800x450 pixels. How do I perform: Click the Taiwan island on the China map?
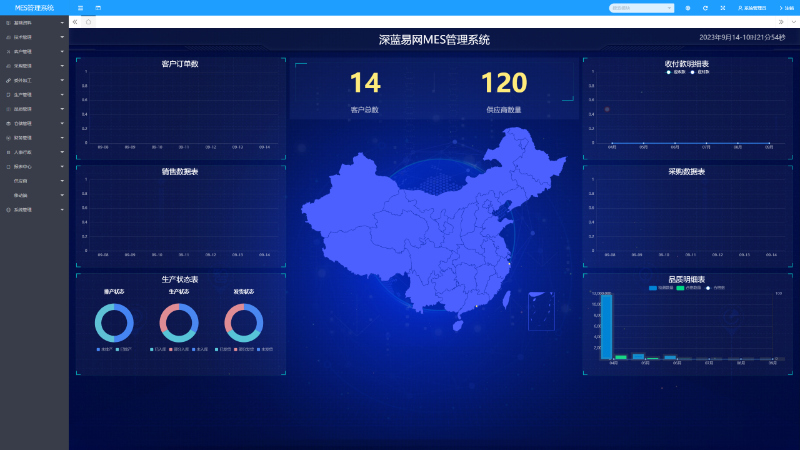point(507,299)
